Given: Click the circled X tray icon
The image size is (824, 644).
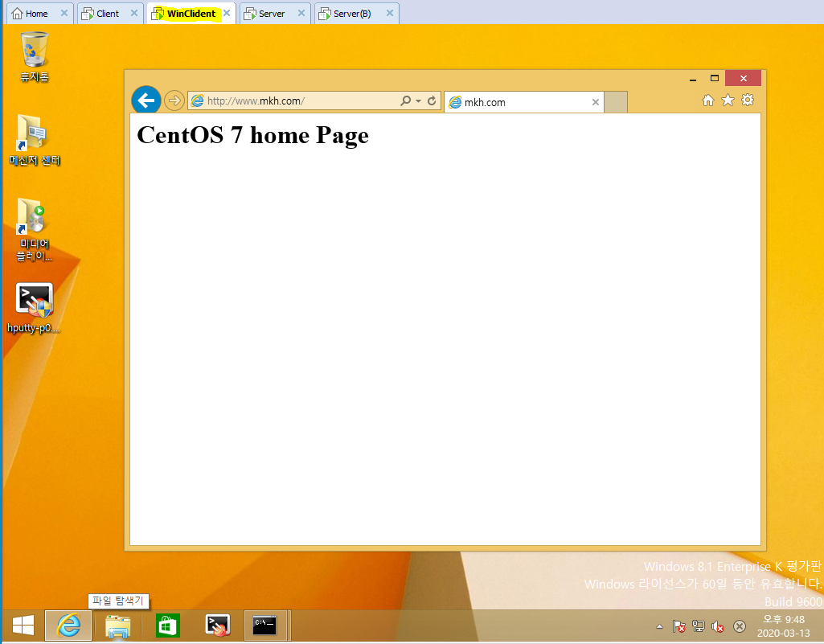Looking at the screenshot, I should pyautogui.click(x=740, y=626).
